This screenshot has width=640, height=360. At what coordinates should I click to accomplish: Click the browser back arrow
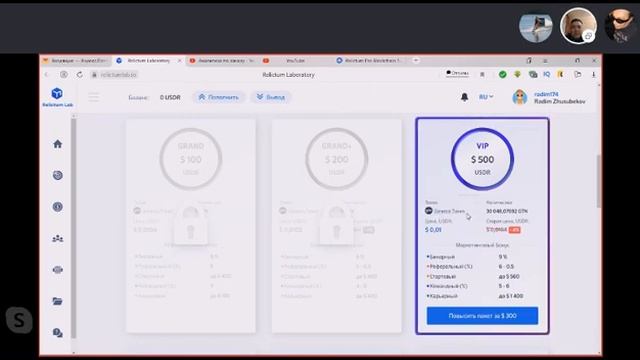[47, 75]
